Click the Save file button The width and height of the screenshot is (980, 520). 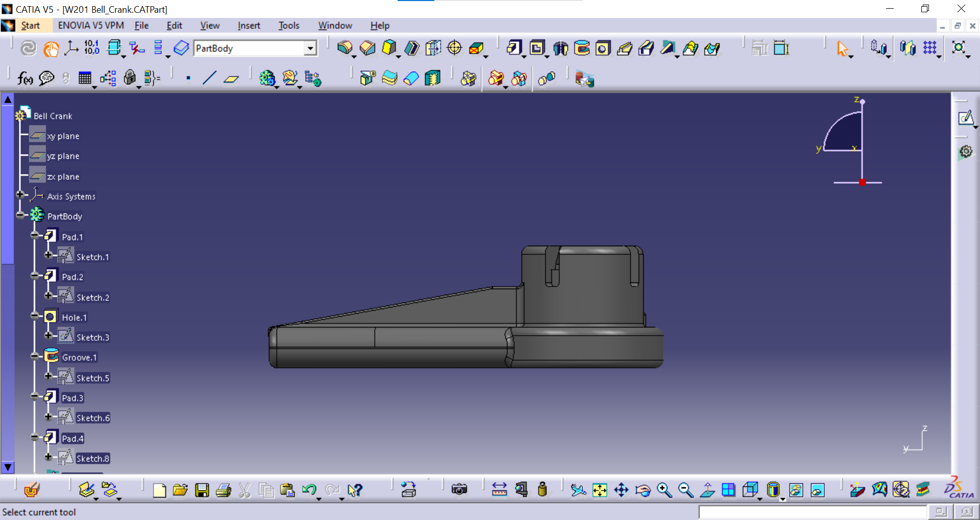pyautogui.click(x=202, y=490)
